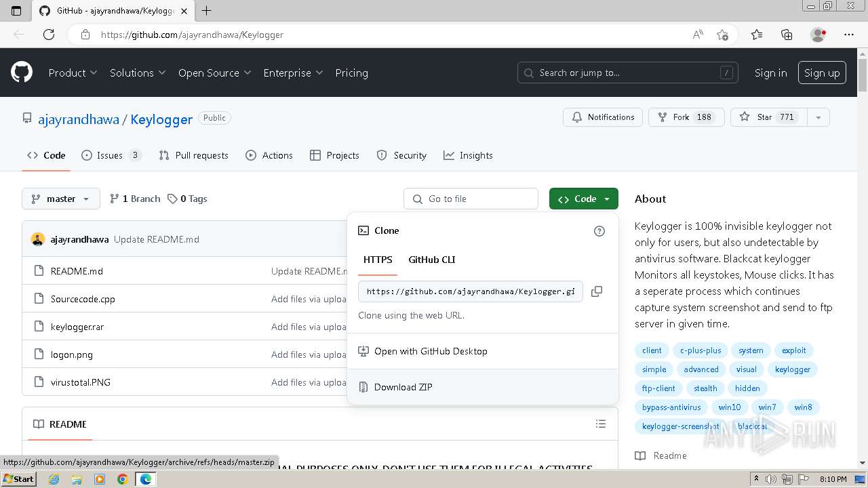Screen dimensions: 868x488
Task: Open browser profile avatar
Action: click(818, 35)
